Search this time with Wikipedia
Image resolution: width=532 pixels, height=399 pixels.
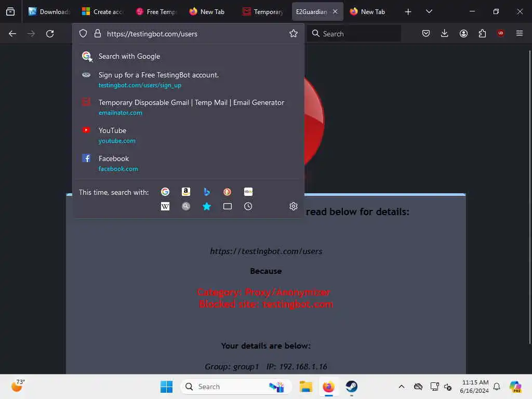point(165,206)
